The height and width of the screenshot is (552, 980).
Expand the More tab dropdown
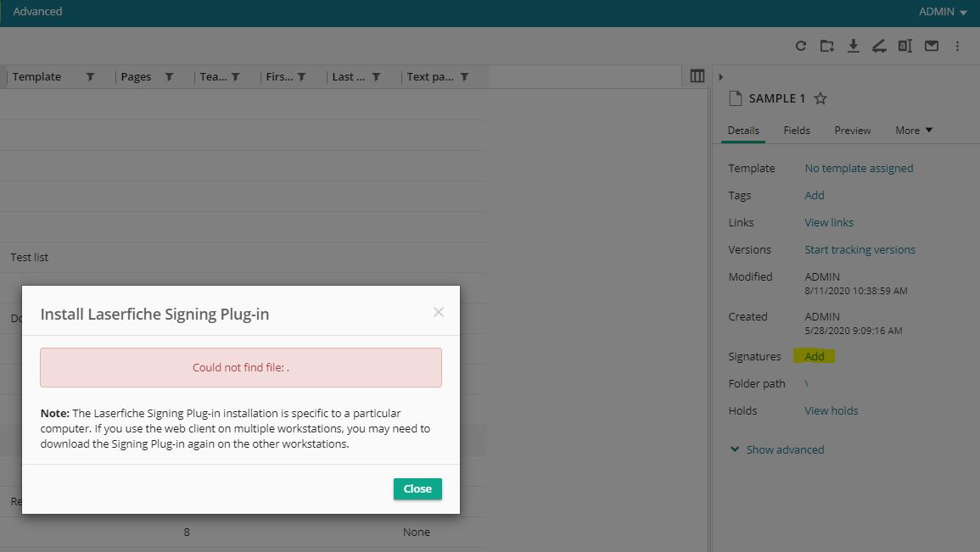[x=914, y=131]
